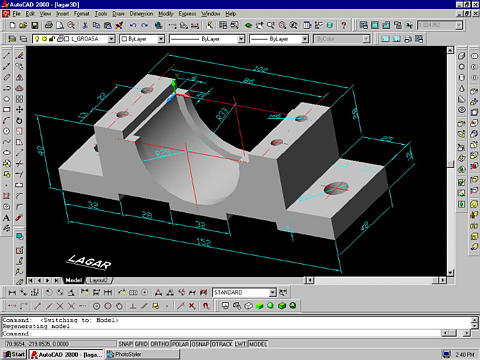Undo the last action

pos(133,25)
